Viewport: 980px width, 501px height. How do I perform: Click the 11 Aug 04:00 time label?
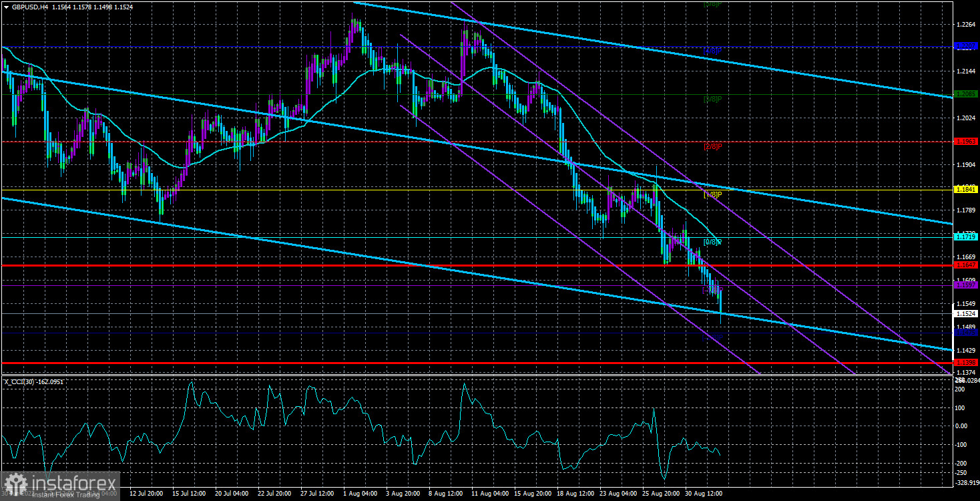click(x=489, y=494)
